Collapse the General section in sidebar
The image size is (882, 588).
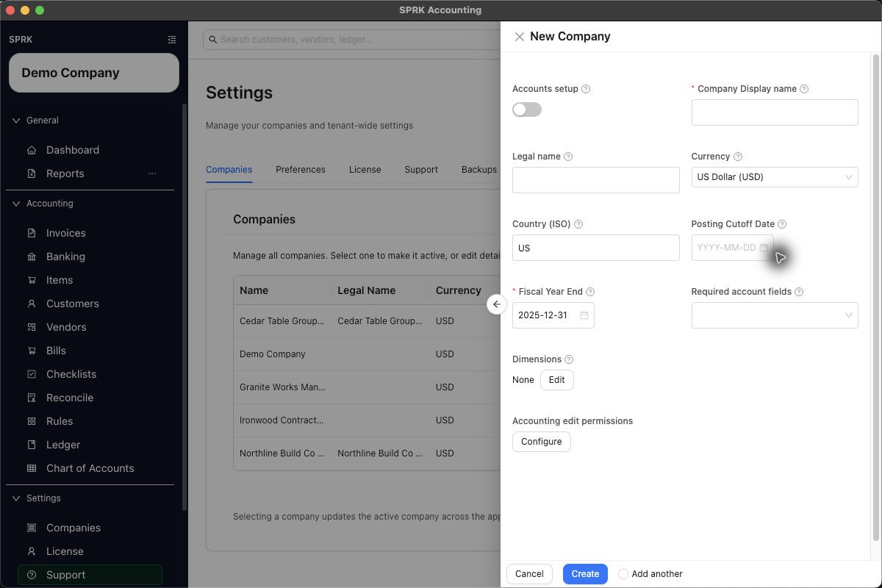tap(16, 121)
